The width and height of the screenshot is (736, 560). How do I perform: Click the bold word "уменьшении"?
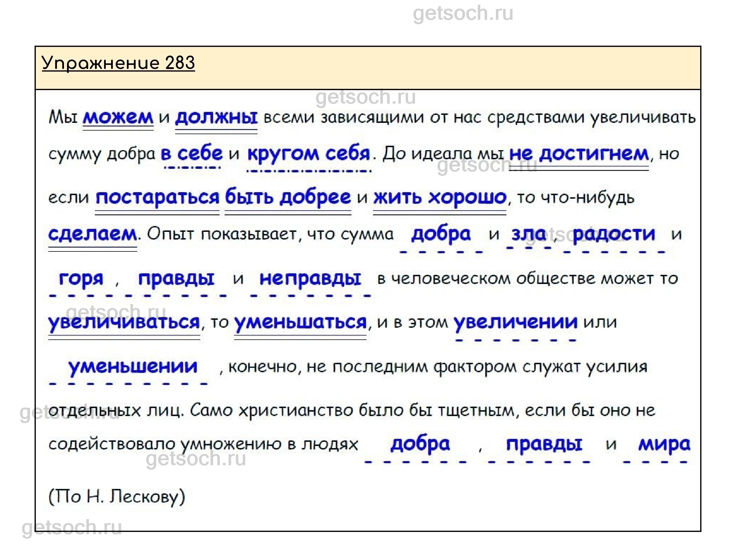click(133, 367)
